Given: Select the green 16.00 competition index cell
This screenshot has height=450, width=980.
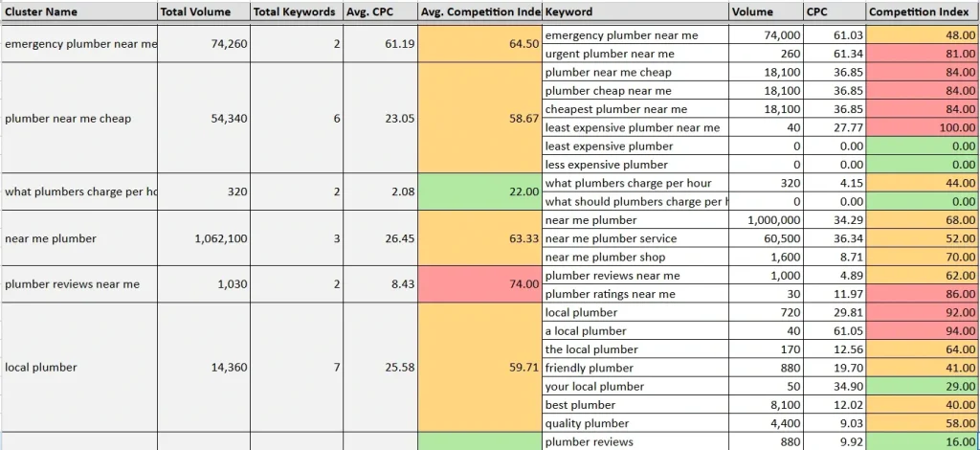Looking at the screenshot, I should click(922, 442).
